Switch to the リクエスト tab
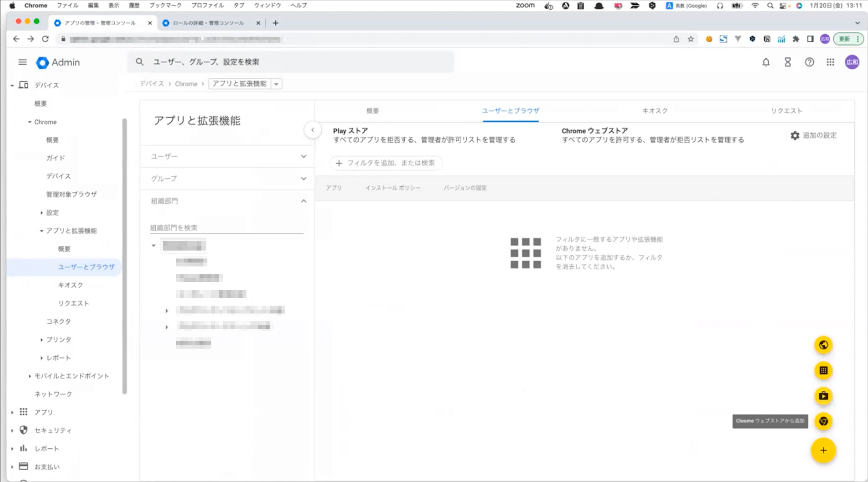 point(786,111)
